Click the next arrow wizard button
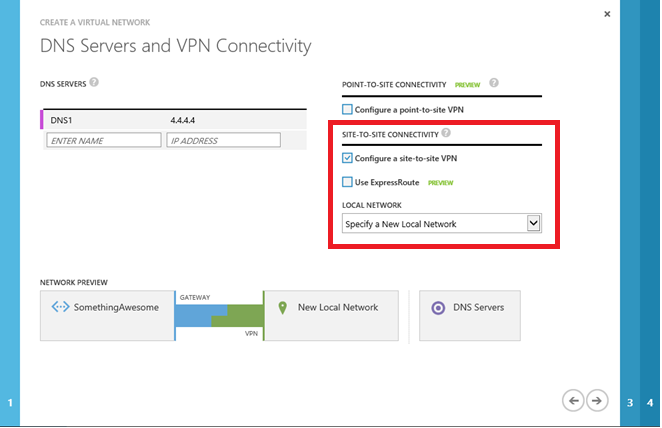This screenshot has width=662, height=428. click(x=596, y=400)
